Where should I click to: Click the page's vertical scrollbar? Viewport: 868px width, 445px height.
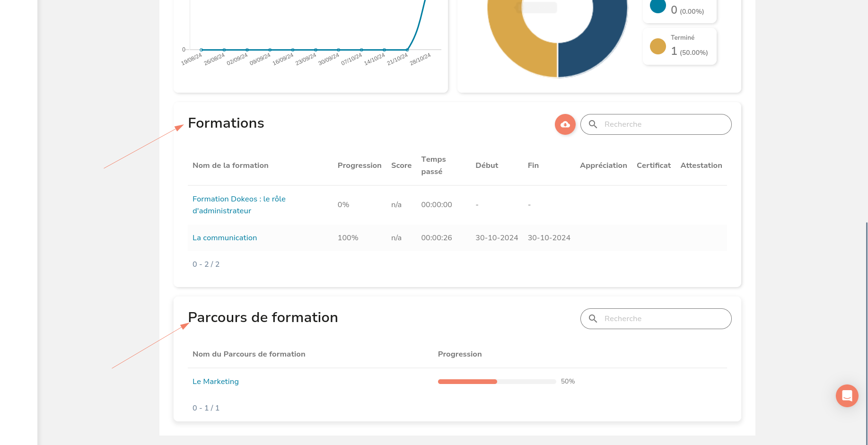coord(866,331)
